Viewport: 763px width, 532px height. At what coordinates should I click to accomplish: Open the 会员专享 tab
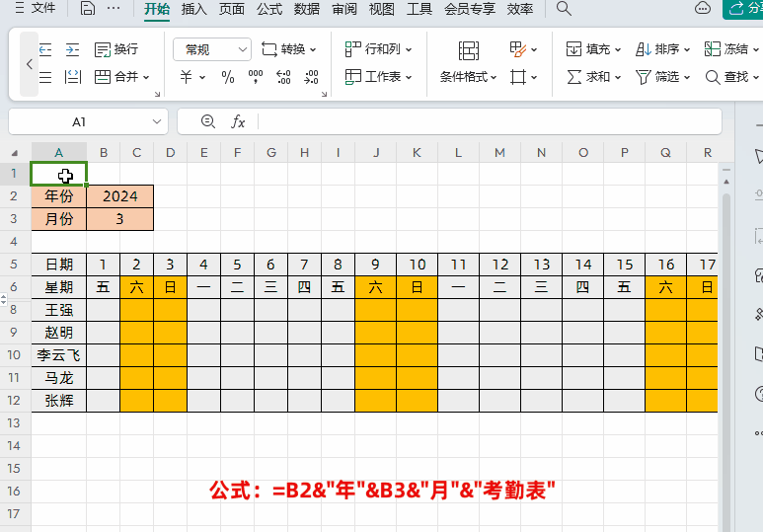pyautogui.click(x=470, y=9)
